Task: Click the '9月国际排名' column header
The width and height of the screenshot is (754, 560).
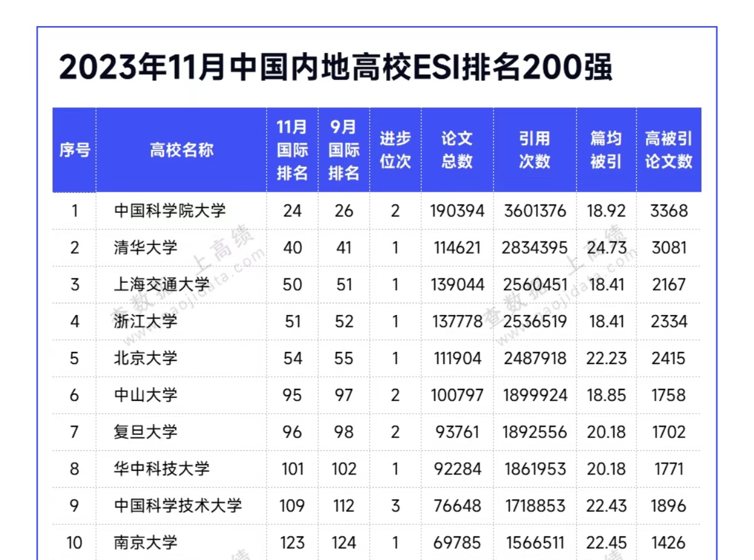Action: (344, 150)
